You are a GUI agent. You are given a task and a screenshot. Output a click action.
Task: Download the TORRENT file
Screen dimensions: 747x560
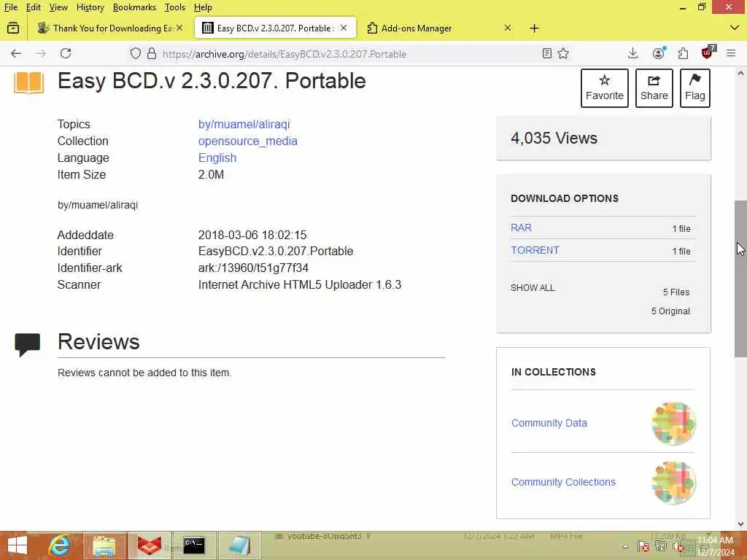[x=535, y=250]
